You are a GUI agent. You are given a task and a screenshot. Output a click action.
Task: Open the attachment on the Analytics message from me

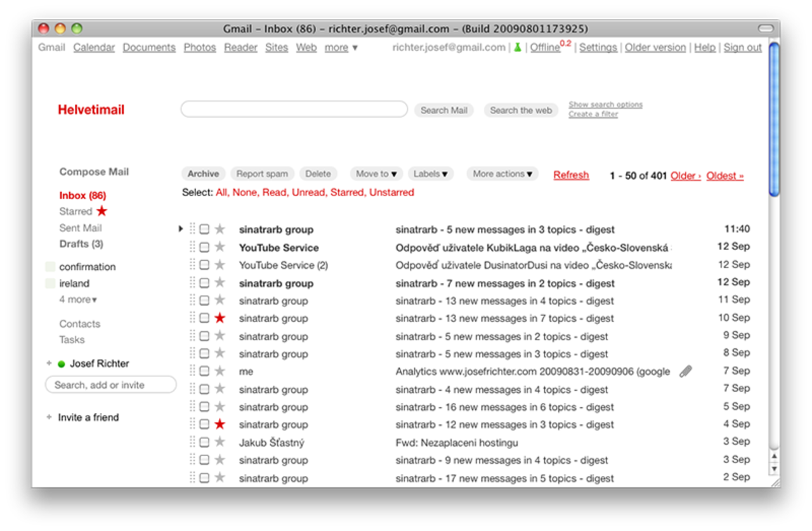(x=685, y=371)
